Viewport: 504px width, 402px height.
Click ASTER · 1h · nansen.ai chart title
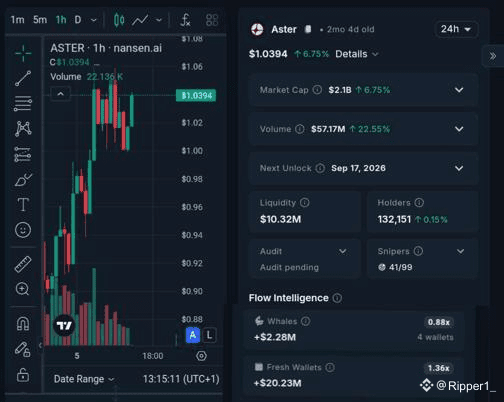[106, 48]
